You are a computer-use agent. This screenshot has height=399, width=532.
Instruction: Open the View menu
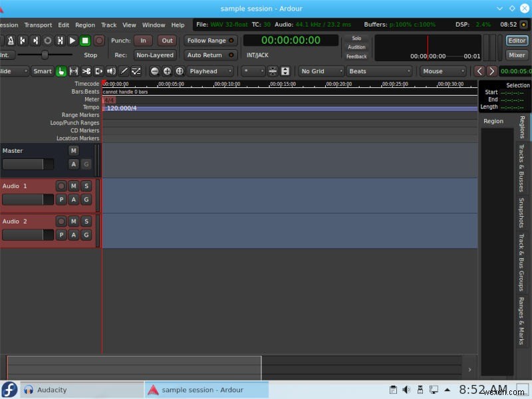point(129,25)
